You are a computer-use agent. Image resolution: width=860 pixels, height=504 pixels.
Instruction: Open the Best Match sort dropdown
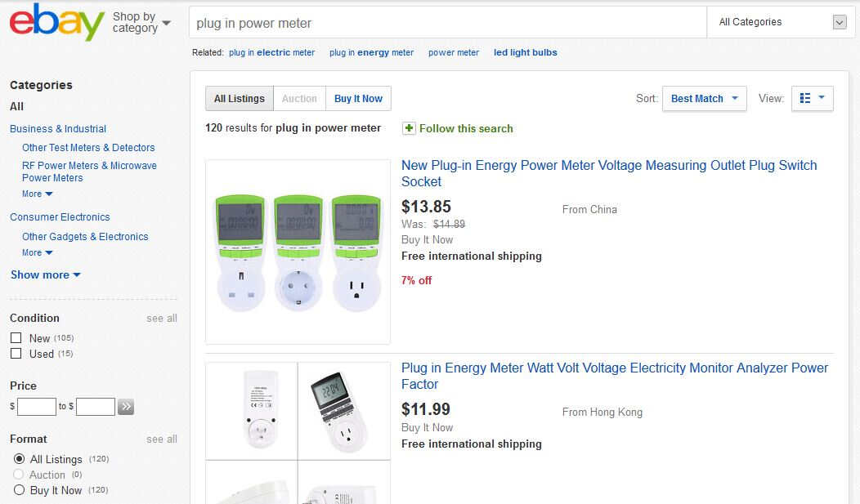click(704, 99)
